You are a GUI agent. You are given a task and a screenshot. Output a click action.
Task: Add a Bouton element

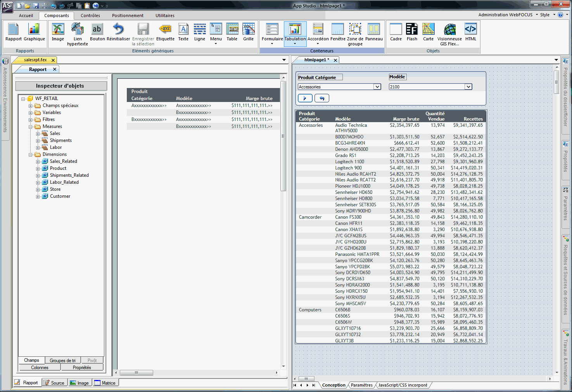97,32
